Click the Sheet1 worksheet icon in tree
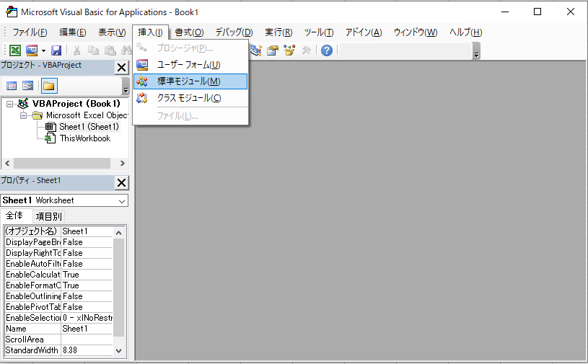The image size is (588, 364). click(51, 127)
